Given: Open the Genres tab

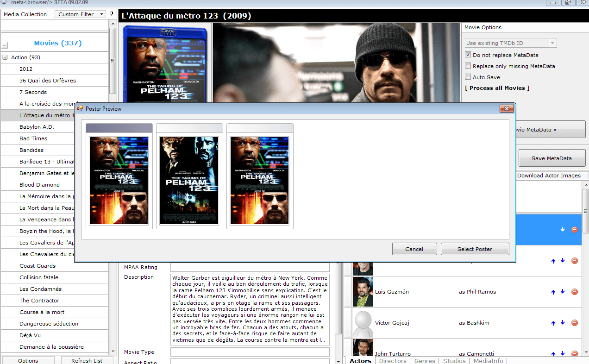Looking at the screenshot, I should tap(425, 361).
